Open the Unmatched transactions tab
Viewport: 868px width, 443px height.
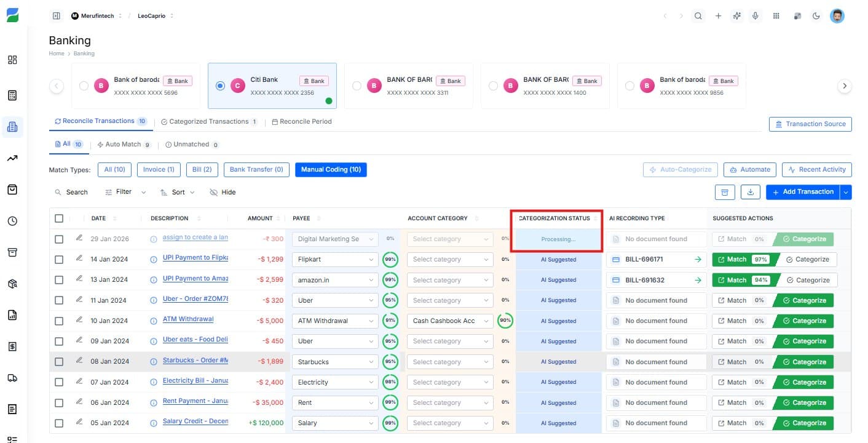point(191,144)
